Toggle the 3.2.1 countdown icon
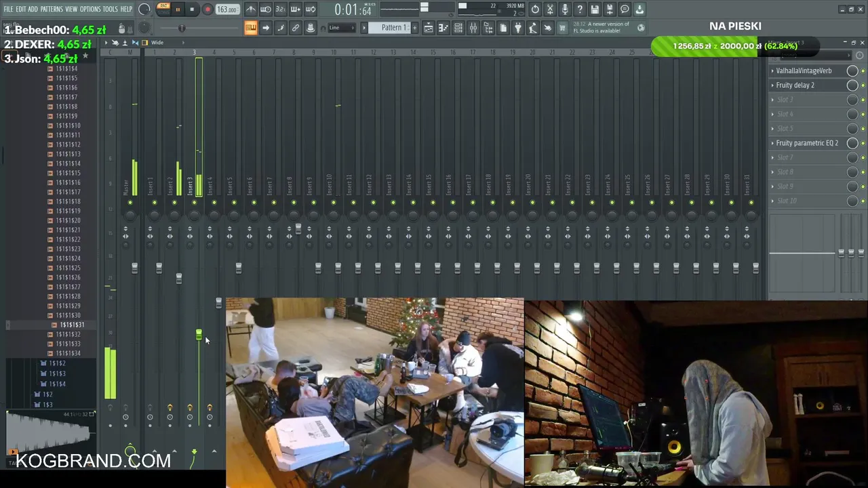Screen dimensions: 868x488 [x=281, y=9]
